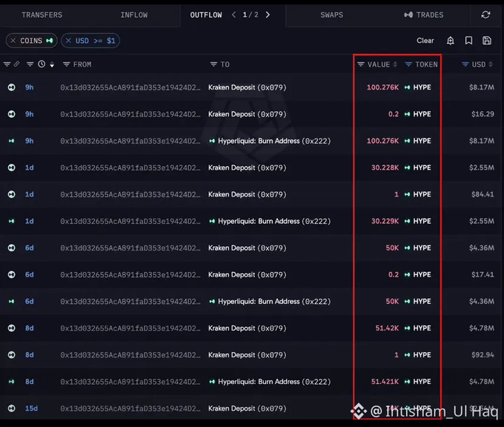
Task: Click chain icon on $8.17M Kraken row
Action: coord(12,87)
